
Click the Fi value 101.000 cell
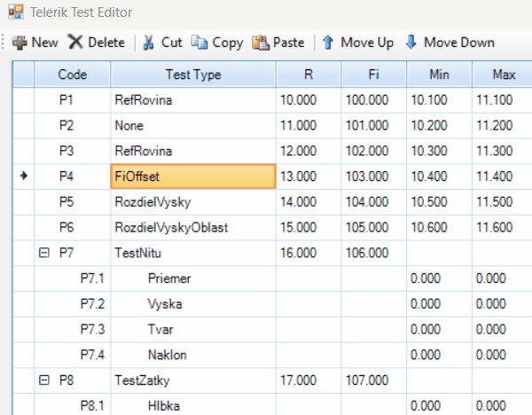pyautogui.click(x=372, y=125)
